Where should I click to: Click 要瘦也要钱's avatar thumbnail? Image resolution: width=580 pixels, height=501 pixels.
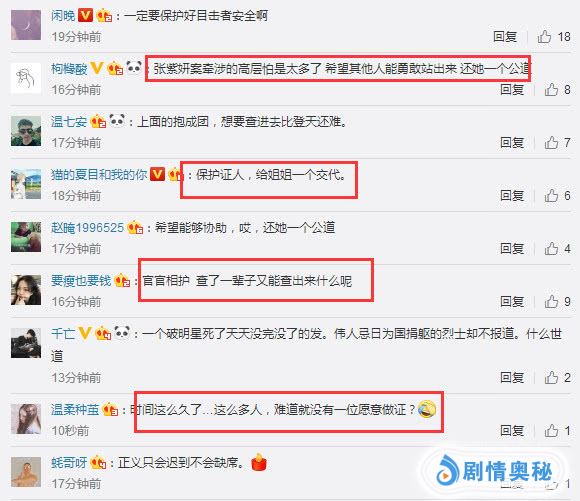[26, 290]
